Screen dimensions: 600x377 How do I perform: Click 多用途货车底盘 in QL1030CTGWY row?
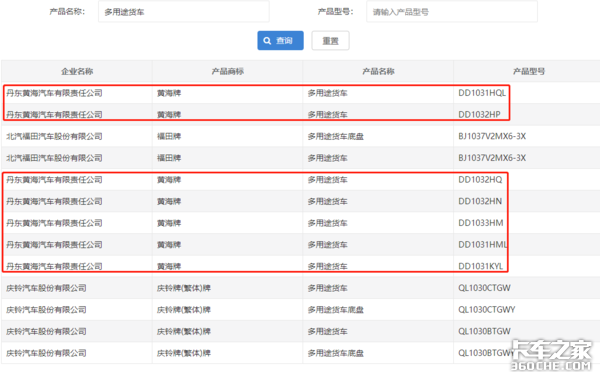click(336, 310)
